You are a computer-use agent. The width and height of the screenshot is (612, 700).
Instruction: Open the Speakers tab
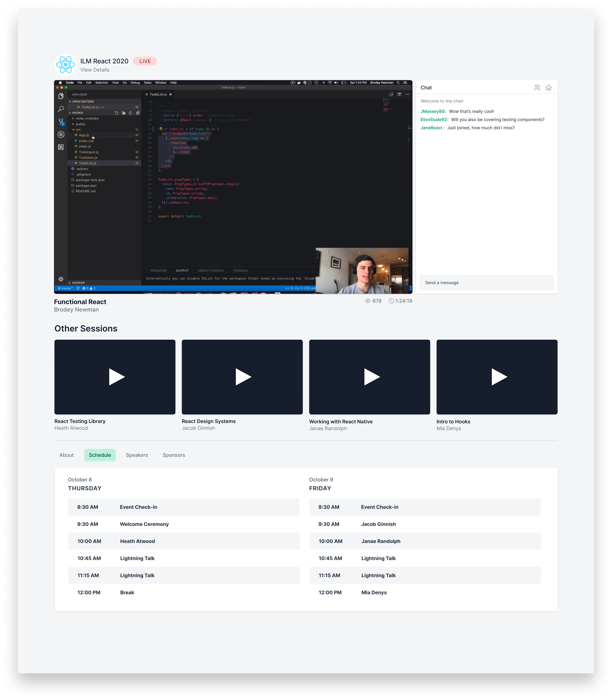[137, 455]
